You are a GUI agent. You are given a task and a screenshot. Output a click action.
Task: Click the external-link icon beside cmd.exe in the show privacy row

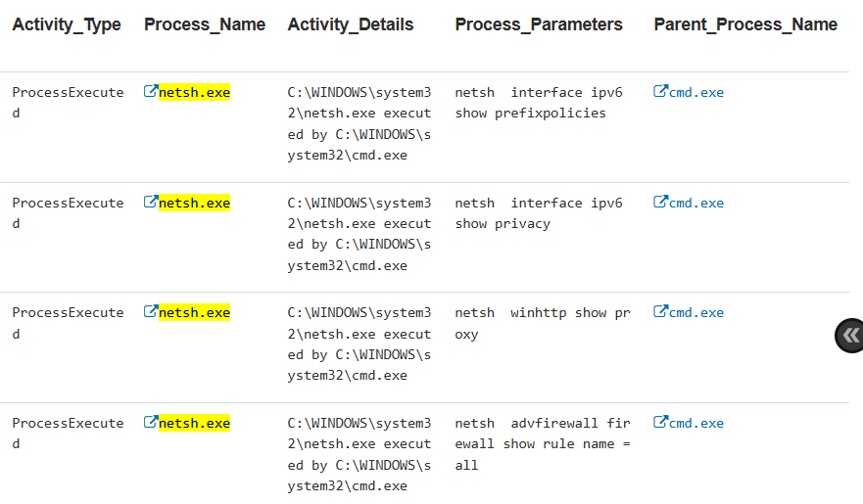(660, 203)
